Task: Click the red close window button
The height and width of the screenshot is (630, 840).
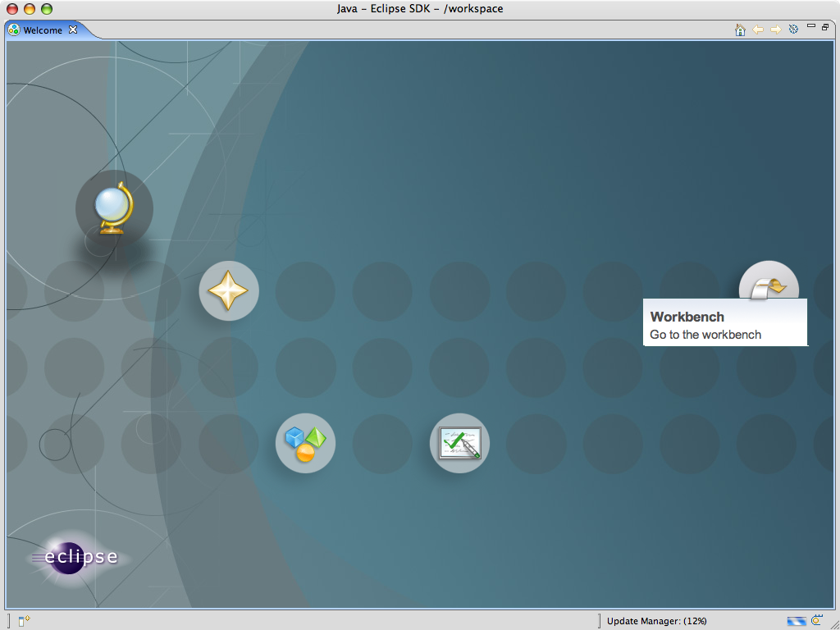Action: click(11, 8)
